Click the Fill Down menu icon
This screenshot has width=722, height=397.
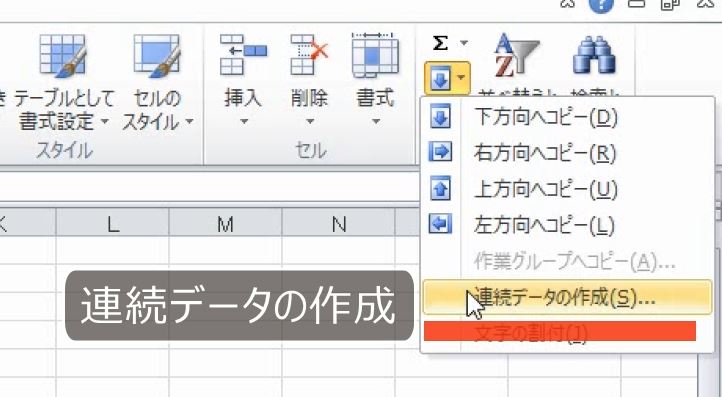click(440, 116)
